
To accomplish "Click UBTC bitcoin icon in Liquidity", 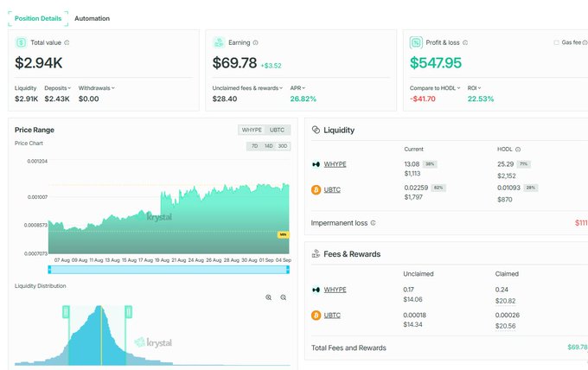I will (x=316, y=190).
